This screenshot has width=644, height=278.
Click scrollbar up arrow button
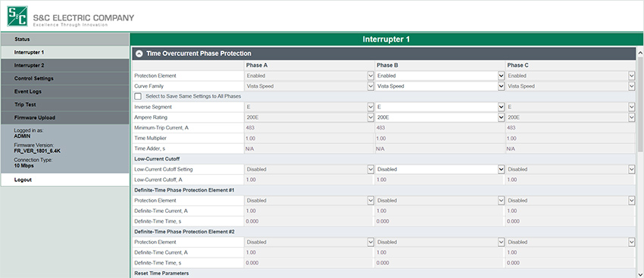[640, 52]
